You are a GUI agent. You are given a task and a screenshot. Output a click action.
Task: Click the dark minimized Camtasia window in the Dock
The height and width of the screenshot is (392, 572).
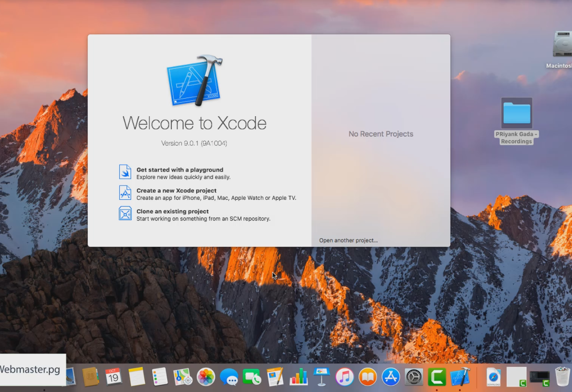(539, 378)
